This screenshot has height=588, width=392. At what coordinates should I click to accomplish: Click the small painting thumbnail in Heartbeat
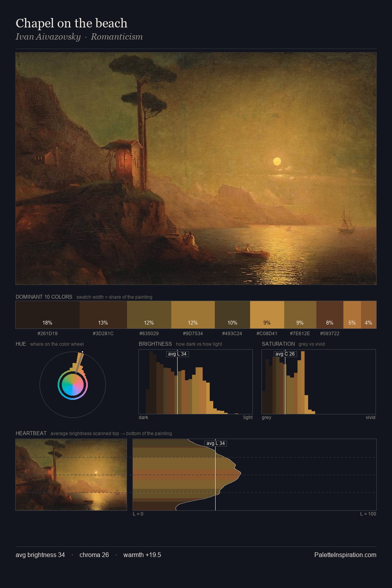71,475
